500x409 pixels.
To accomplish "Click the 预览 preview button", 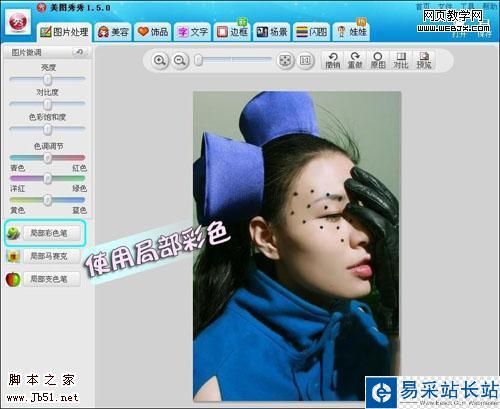I will point(424,60).
